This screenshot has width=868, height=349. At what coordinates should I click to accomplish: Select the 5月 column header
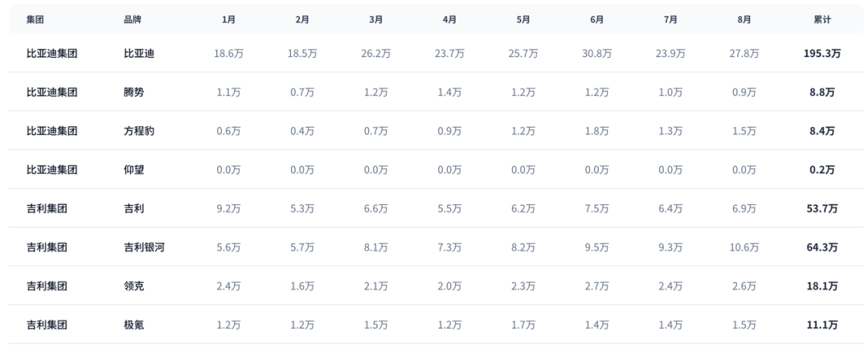(x=523, y=18)
